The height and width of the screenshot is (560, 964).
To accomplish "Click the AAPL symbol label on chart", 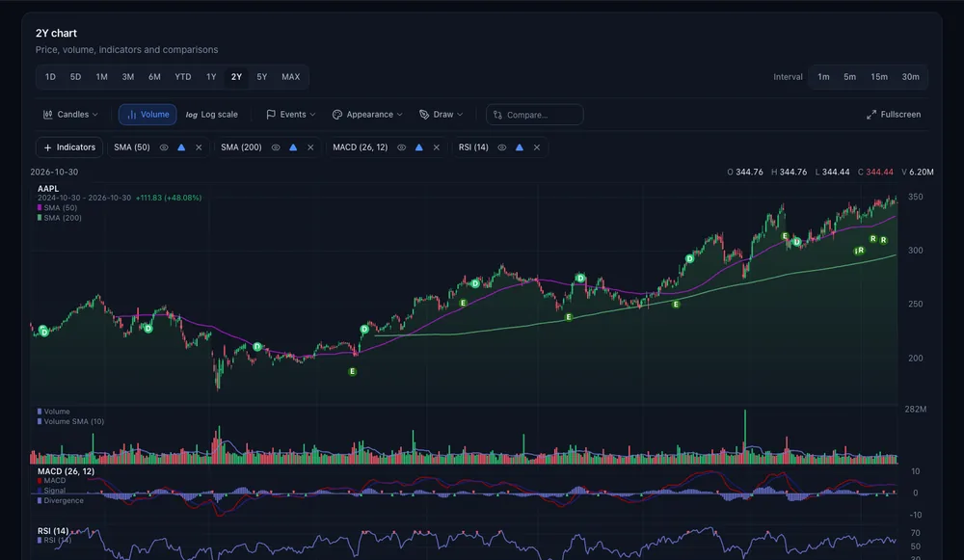I will click(48, 189).
